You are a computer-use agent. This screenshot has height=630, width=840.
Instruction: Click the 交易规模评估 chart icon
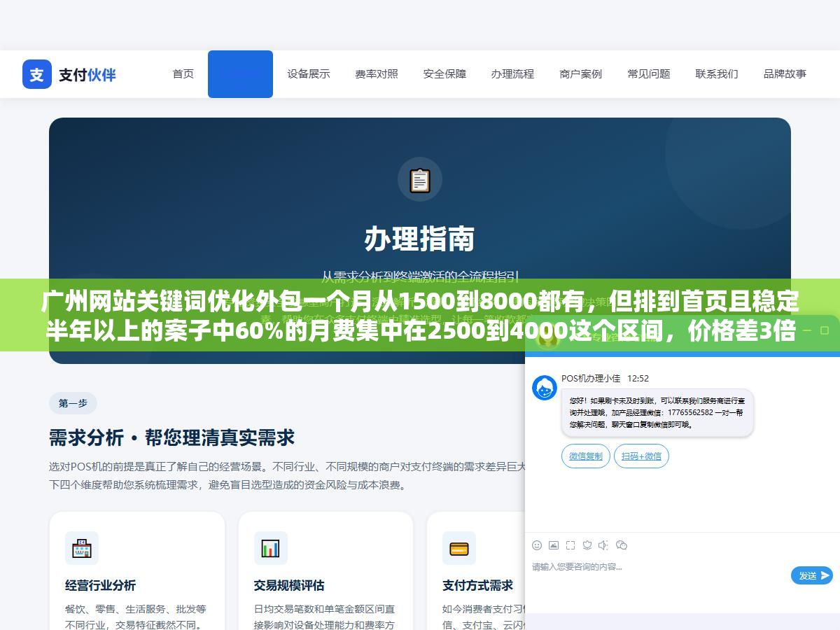tap(270, 548)
